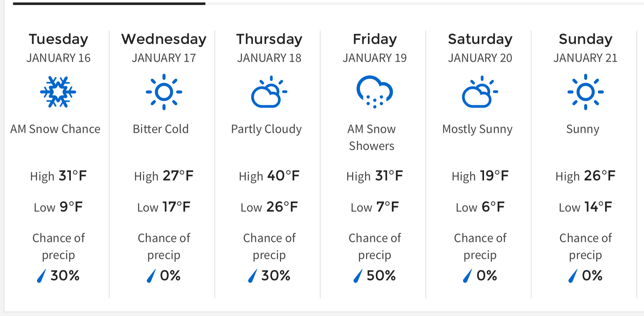Click Wednesday's sun weather icon
Screen dimensions: 644x316
[x=164, y=92]
